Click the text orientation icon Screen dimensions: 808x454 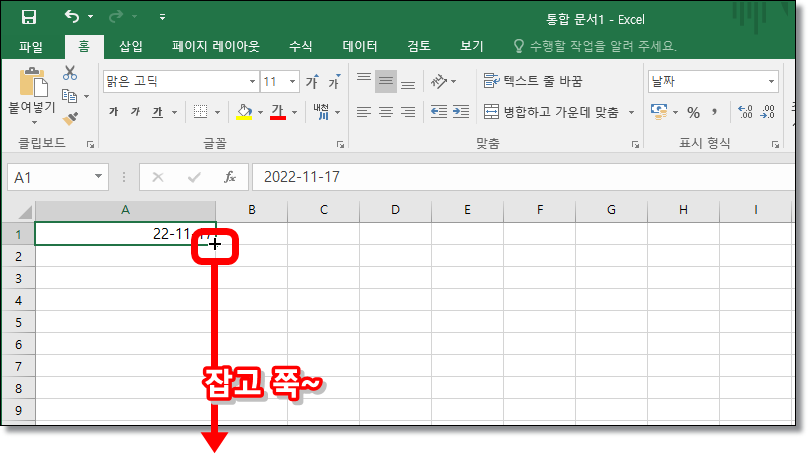pos(439,81)
